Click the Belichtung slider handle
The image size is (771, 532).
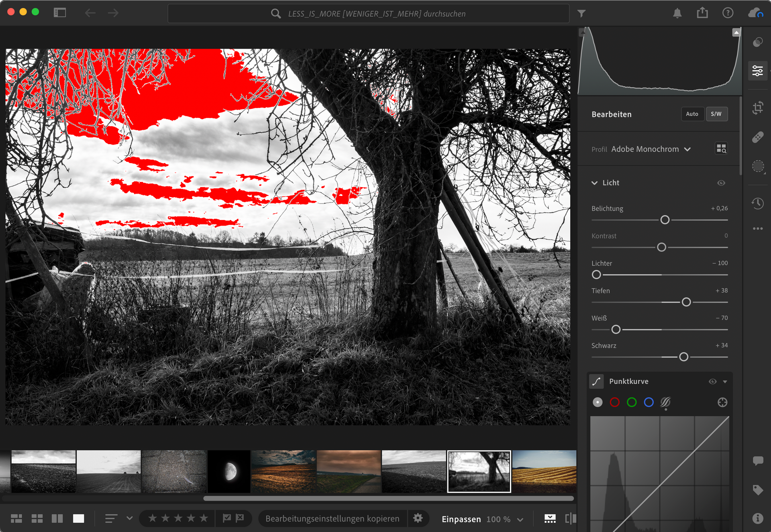[665, 220]
